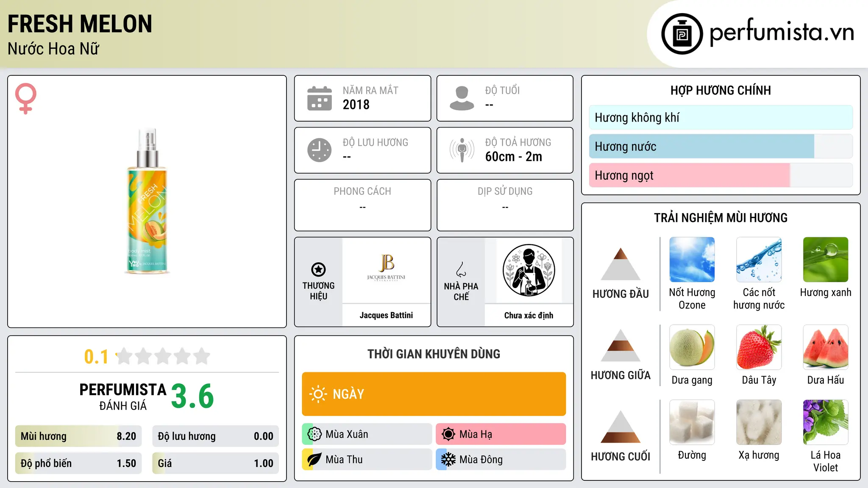Open the Nốt Hương Ozone note image

tap(692, 260)
